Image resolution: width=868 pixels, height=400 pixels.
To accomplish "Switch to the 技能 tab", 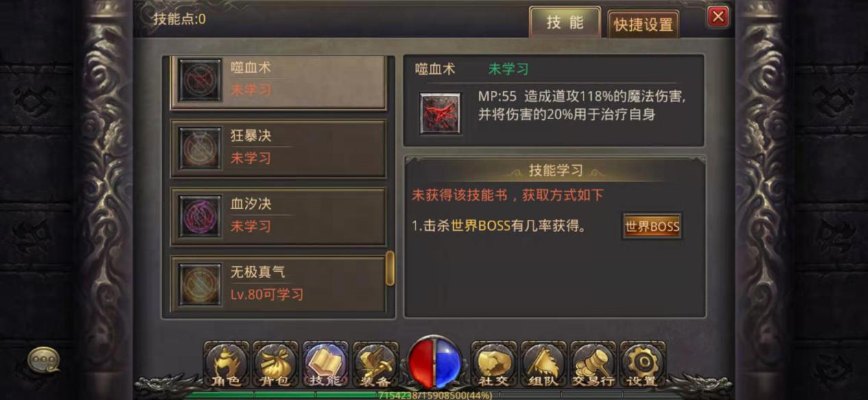I will (x=565, y=23).
